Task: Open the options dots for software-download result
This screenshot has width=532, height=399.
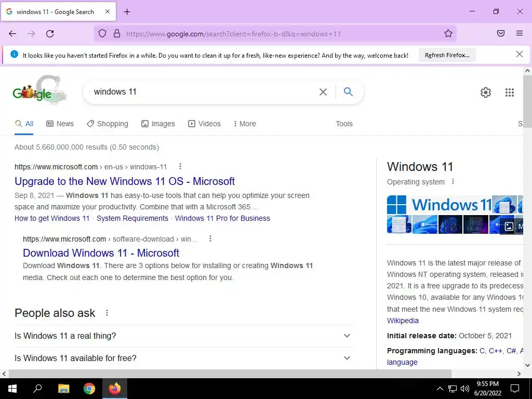Action: [210, 238]
